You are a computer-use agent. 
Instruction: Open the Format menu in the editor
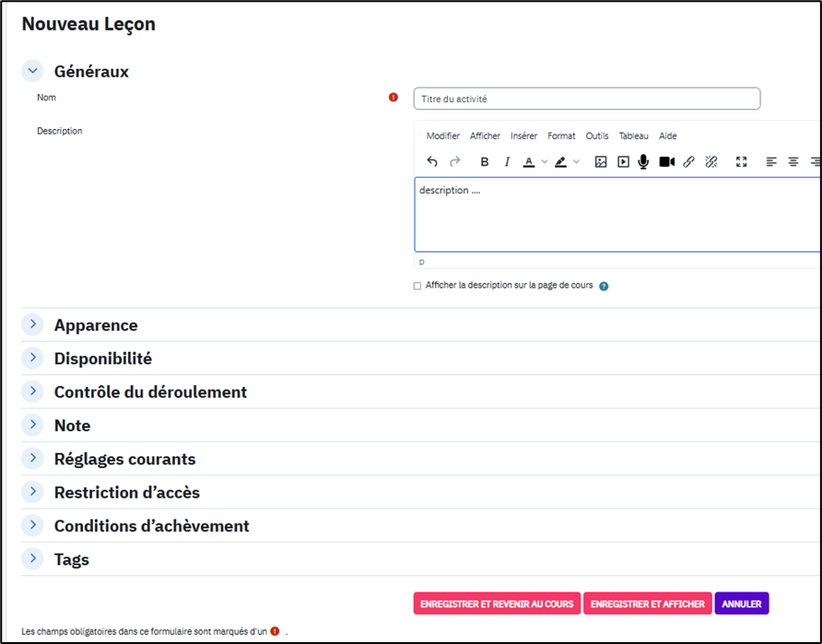tap(561, 136)
